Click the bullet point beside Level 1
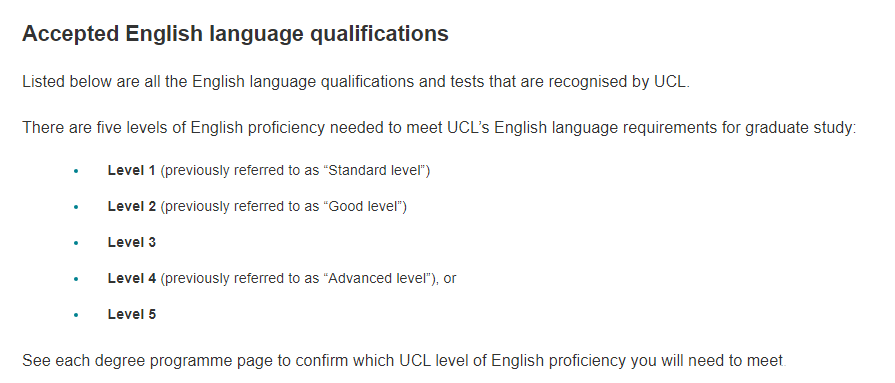 [76, 171]
